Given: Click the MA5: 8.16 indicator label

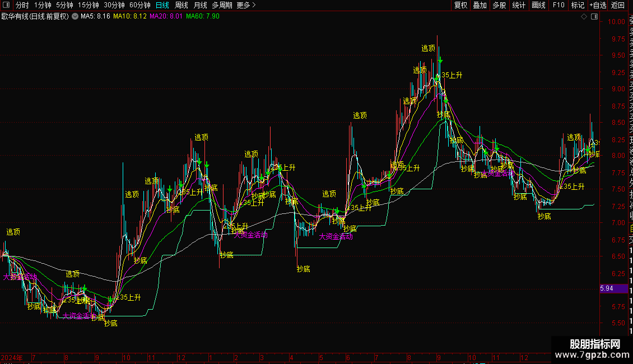Looking at the screenshot, I should coord(95,17).
